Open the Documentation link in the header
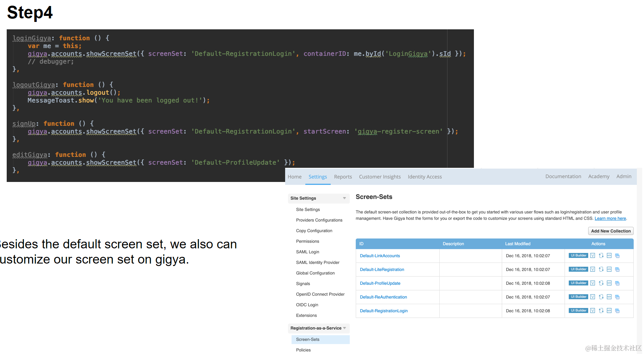Viewport: 644px width, 354px height. point(563,176)
